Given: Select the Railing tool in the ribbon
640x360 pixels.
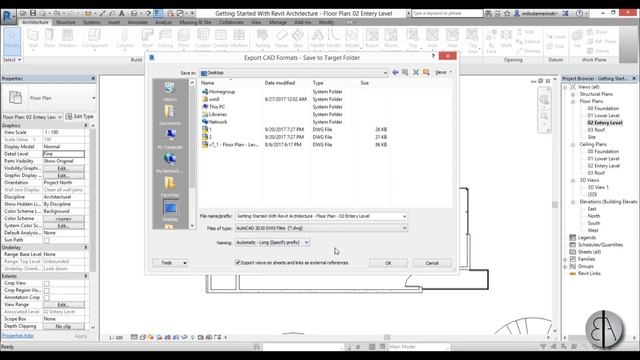Looking at the screenshot, I should [262, 39].
